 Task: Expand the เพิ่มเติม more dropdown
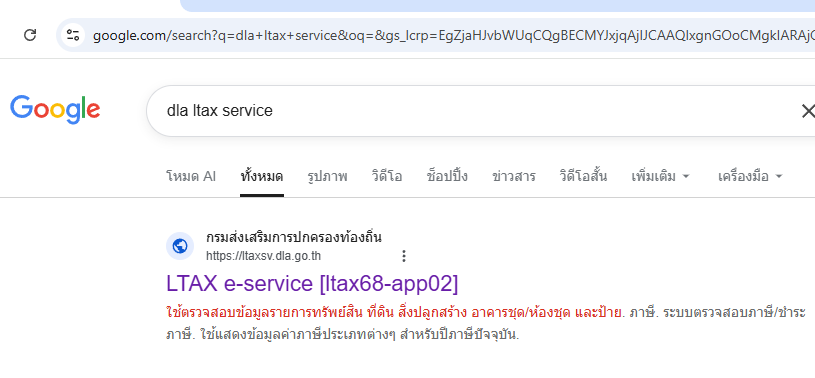[660, 176]
